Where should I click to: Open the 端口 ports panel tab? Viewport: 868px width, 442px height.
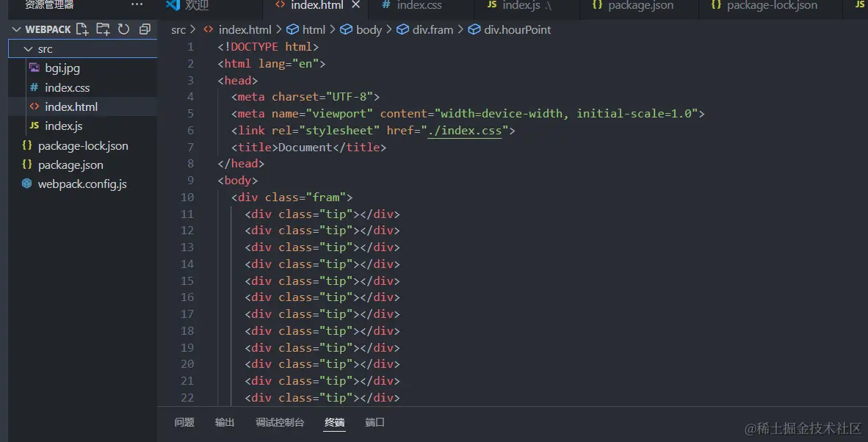pos(375,423)
